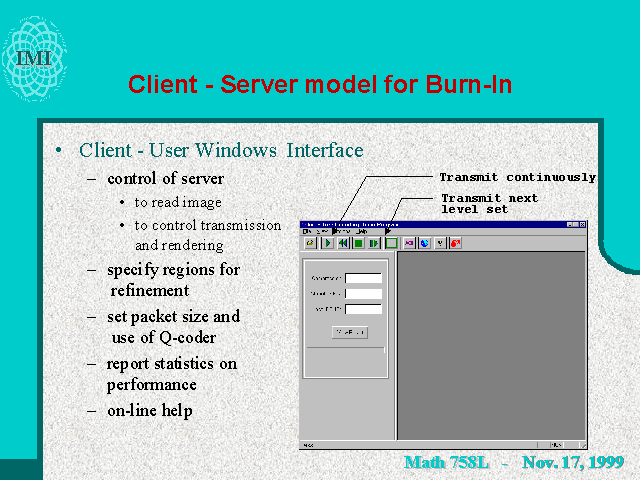Click the blue rewind toolbar icon
Viewport: 640px width, 480px height.
(x=343, y=243)
